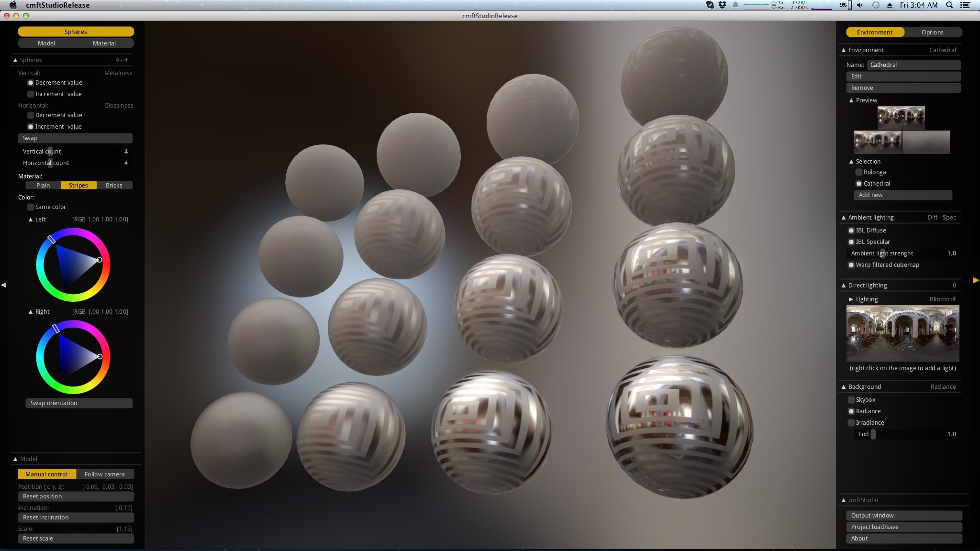Viewport: 980px width, 551px height.
Task: Click the battery indicator in the menu bar
Action: click(847, 5)
